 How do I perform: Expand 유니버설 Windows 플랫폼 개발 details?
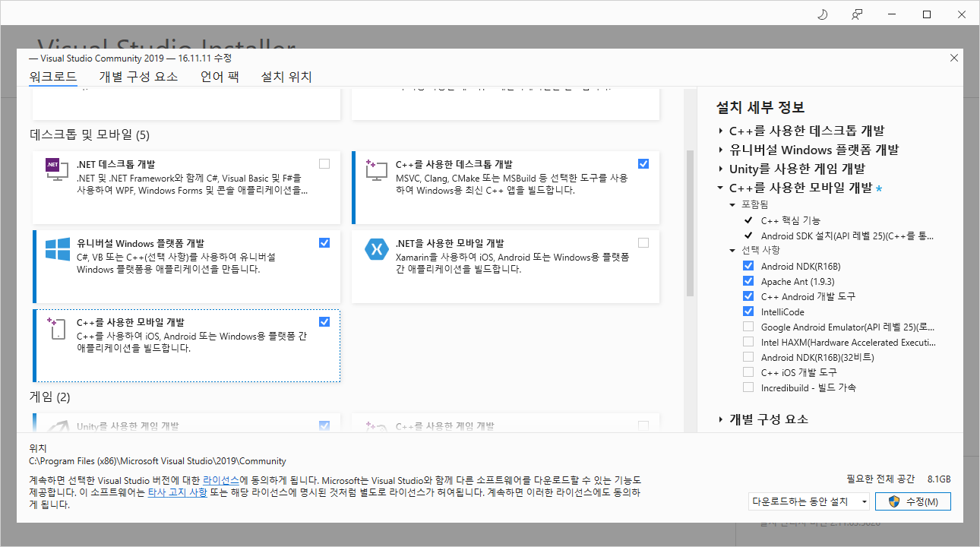(x=721, y=150)
